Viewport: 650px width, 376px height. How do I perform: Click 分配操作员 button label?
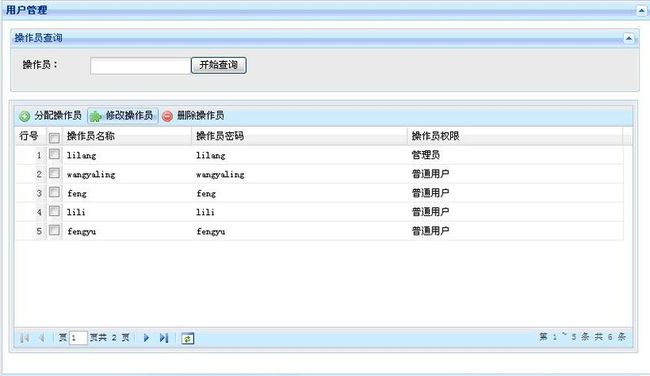coord(58,115)
